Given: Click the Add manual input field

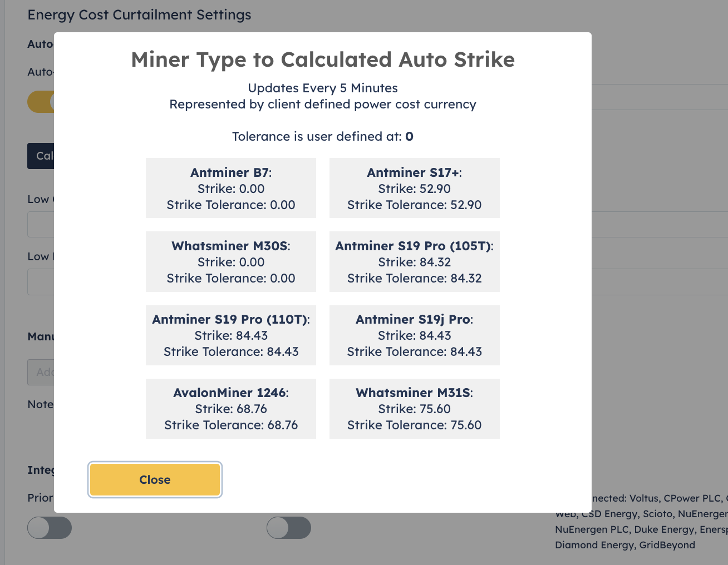Looking at the screenshot, I should pyautogui.click(x=41, y=372).
